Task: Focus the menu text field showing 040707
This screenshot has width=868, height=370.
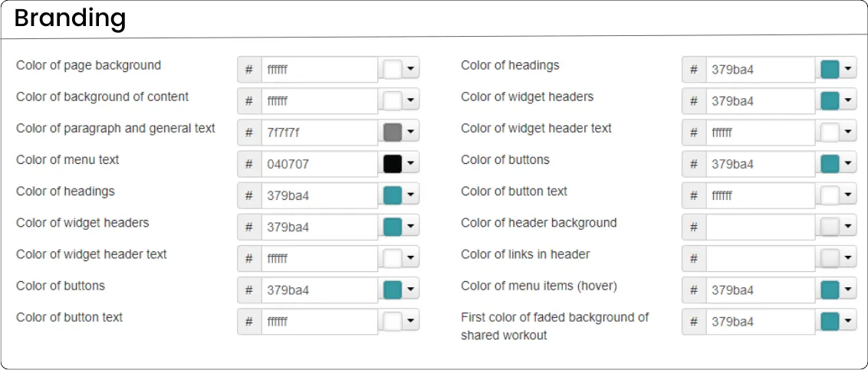Action: (319, 164)
